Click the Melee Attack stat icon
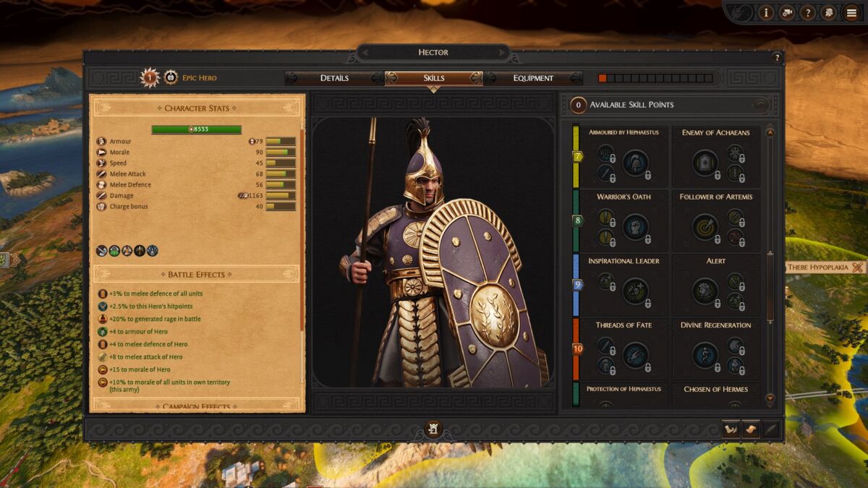Screen dimensions: 868x488 click(x=101, y=174)
